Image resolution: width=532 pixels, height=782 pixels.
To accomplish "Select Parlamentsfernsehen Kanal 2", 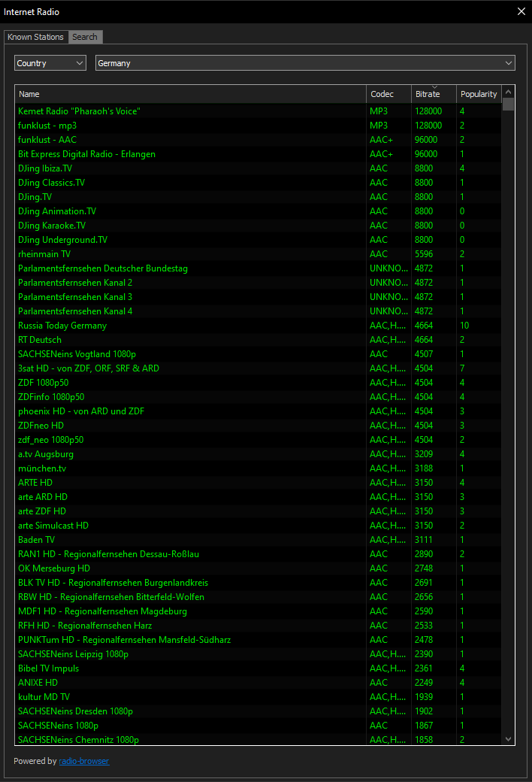I will pyautogui.click(x=258, y=283).
